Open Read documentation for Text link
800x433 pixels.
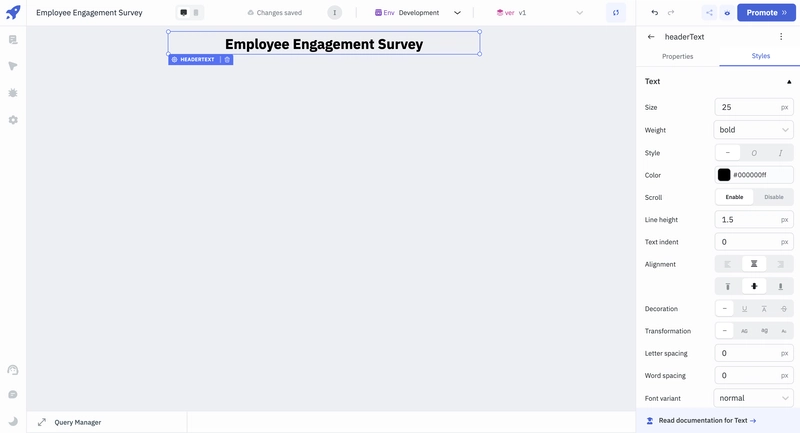click(x=707, y=421)
